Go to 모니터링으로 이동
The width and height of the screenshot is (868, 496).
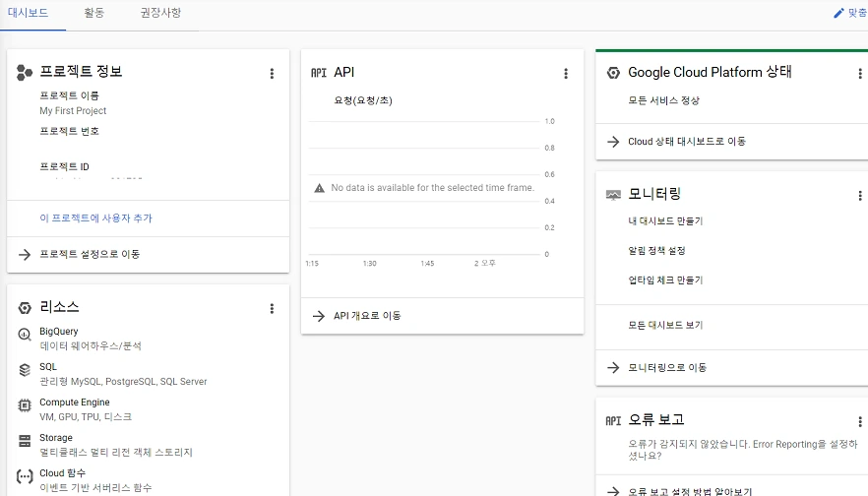pyautogui.click(x=667, y=368)
